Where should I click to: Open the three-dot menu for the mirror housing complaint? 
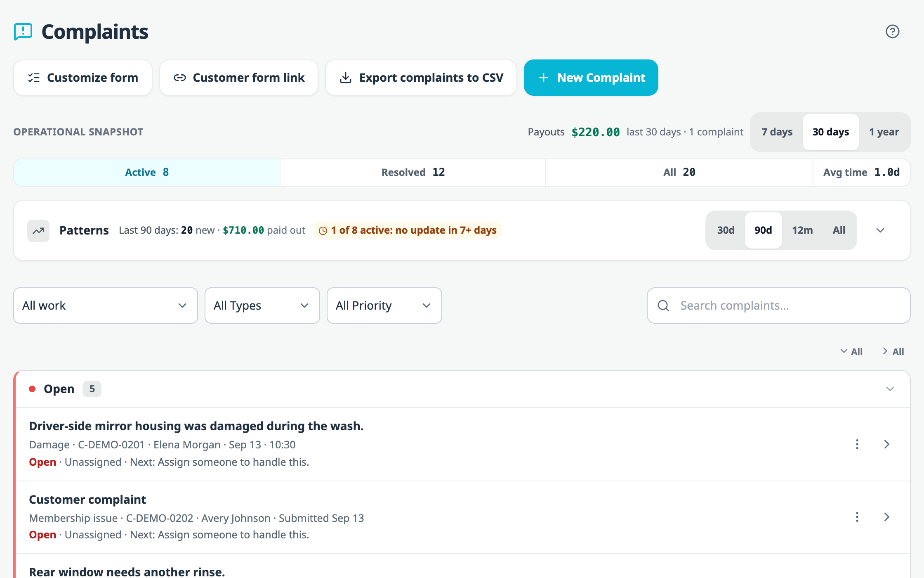[x=857, y=444]
